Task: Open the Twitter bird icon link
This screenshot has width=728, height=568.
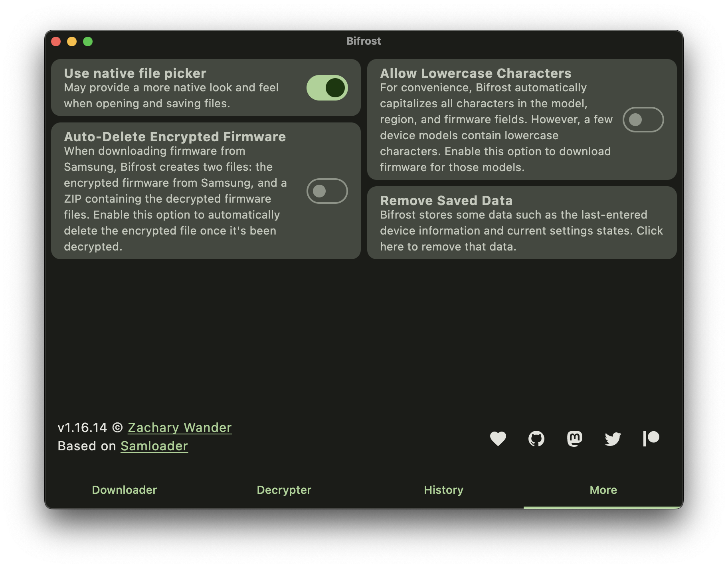Action: pos(613,439)
